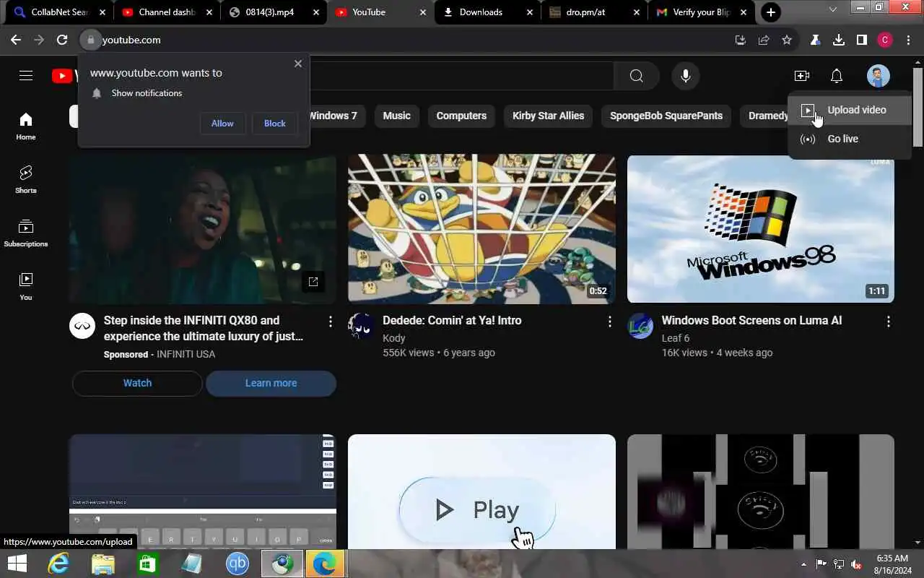Bookmark this page with the star icon
The width and height of the screenshot is (924, 578).
[x=787, y=40]
